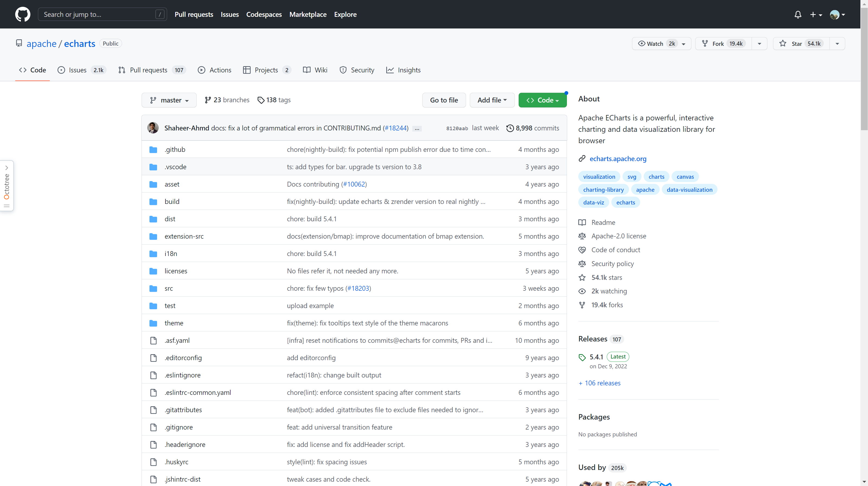Expand the Octotree sidebar arrow
This screenshot has width=868, height=486.
(7, 168)
